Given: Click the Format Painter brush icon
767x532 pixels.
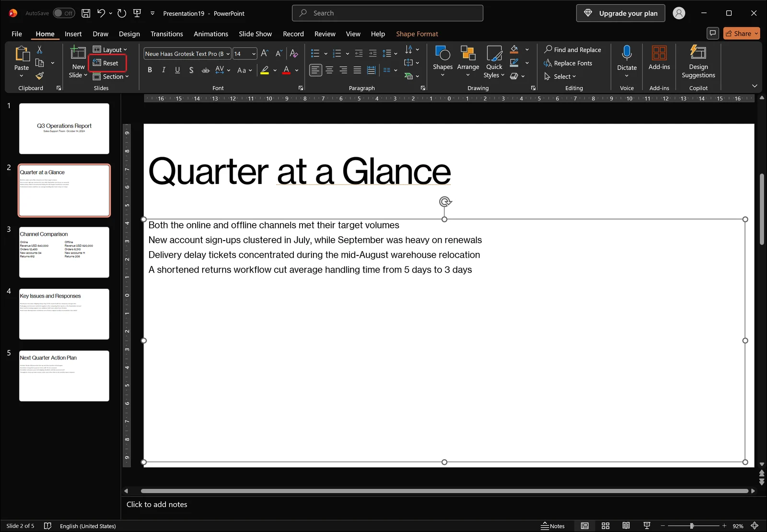Looking at the screenshot, I should click(39, 76).
